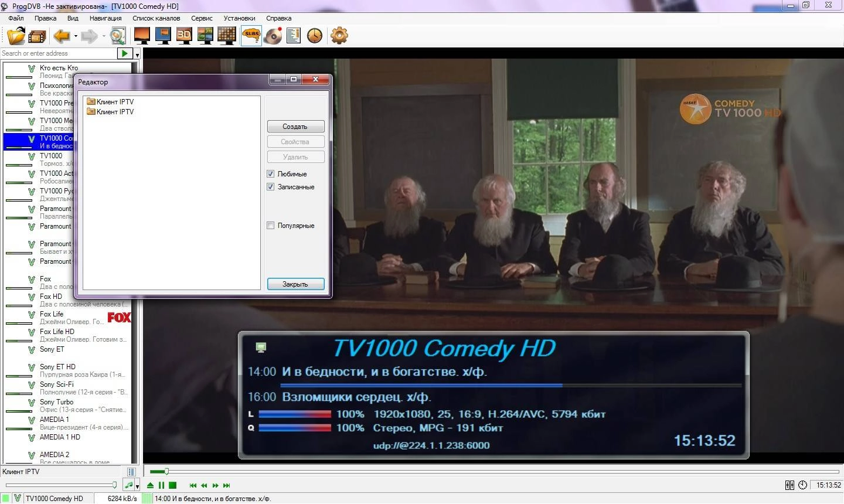Select Sony Sci-Fi channel
Image resolution: width=844 pixels, height=504 pixels.
[x=67, y=388]
